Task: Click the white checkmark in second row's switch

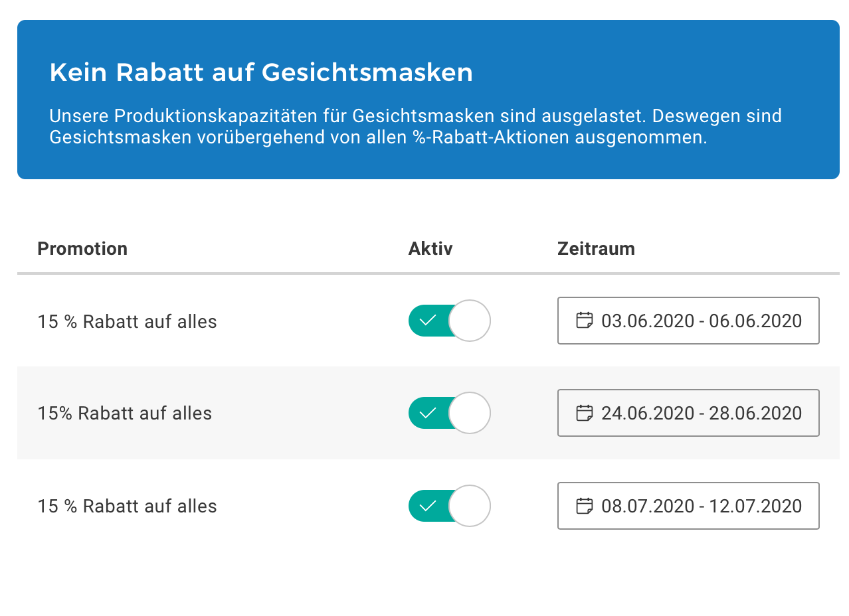Action: point(428,413)
